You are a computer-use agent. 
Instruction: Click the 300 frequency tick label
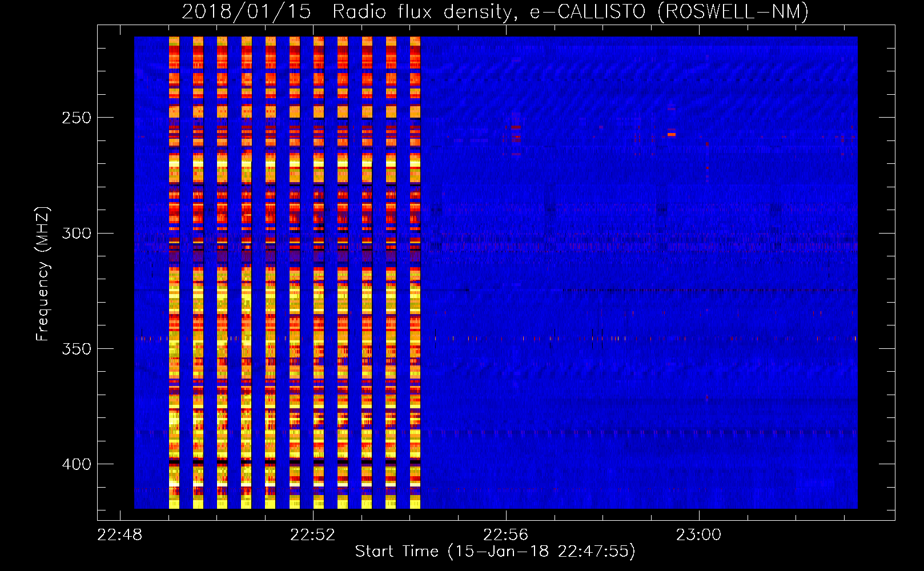point(77,234)
